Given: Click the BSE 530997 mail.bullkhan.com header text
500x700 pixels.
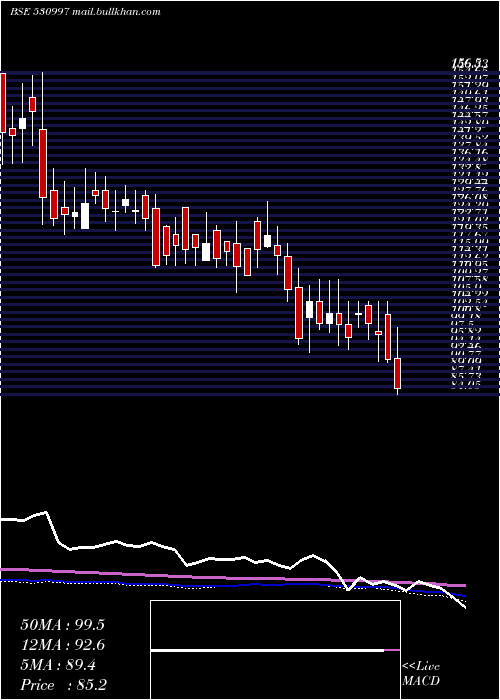Looking at the screenshot, I should coord(85,12).
